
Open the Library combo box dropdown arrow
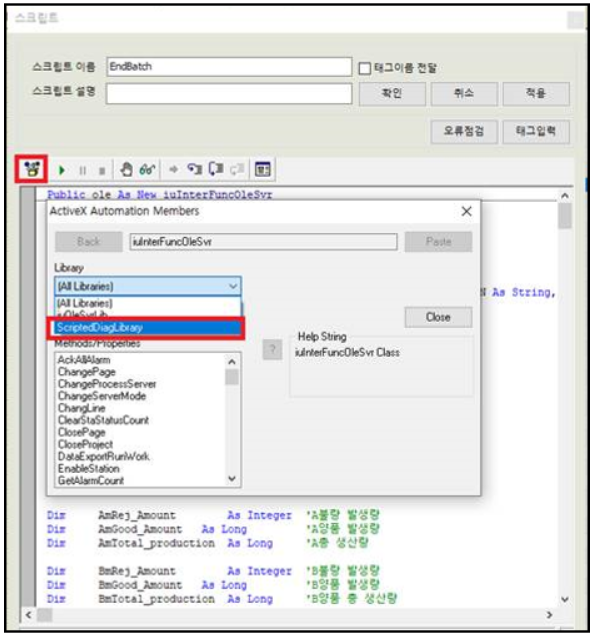[x=233, y=286]
